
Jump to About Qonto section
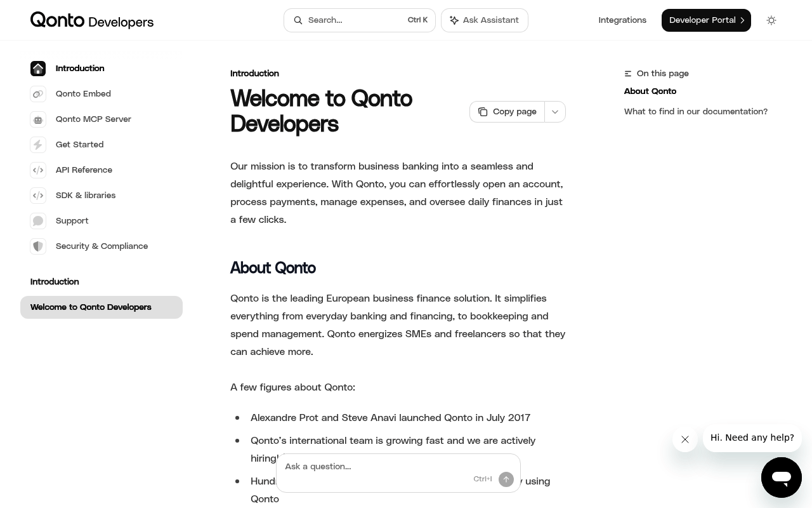click(650, 91)
